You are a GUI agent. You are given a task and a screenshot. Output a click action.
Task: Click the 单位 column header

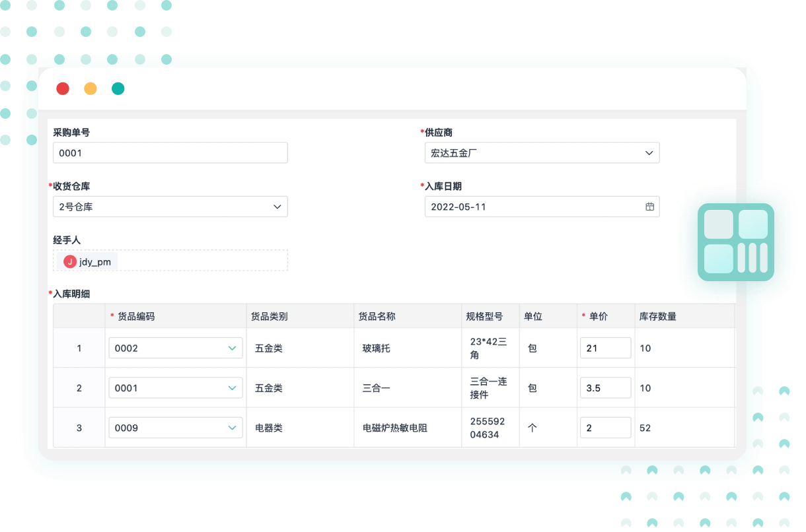[x=548, y=316]
